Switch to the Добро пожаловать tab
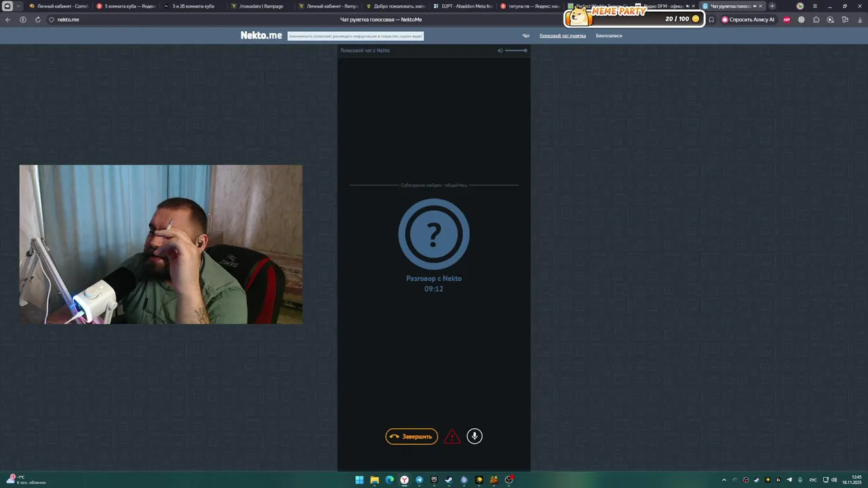The image size is (868, 488). point(395,6)
